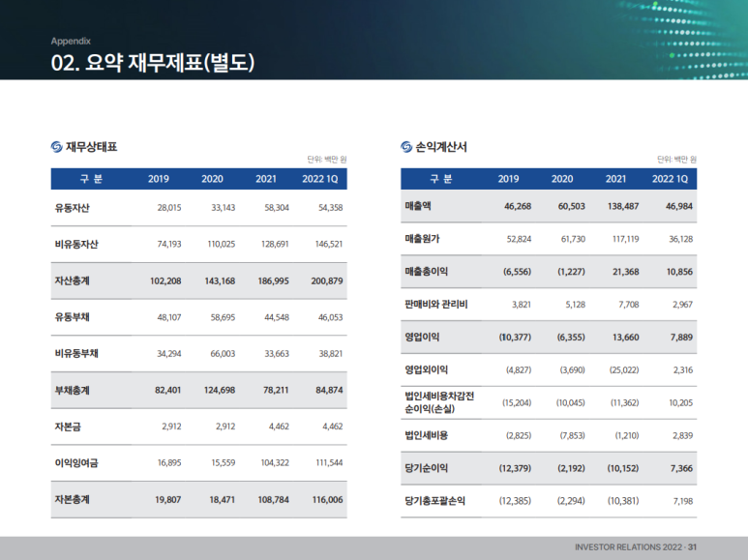Screen dimensions: 748x560
Task: Click the 영업이익 row label
Action: click(x=422, y=338)
